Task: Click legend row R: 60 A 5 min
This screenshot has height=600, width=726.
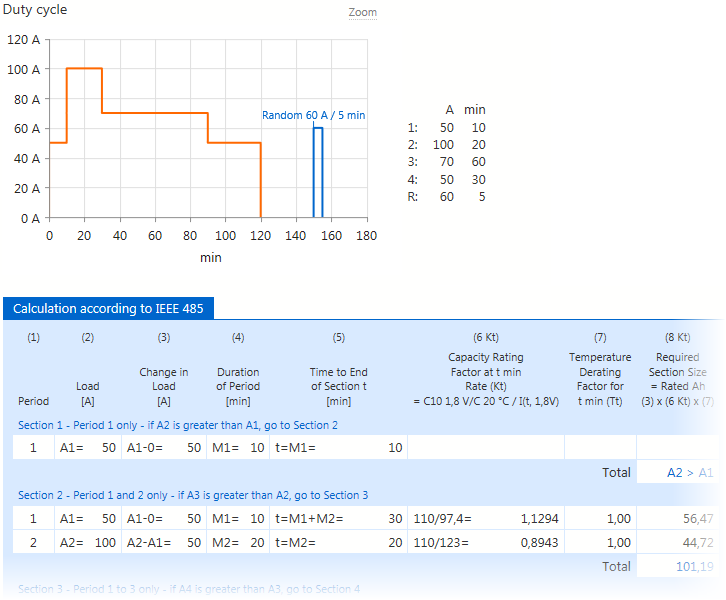Action: click(x=447, y=197)
